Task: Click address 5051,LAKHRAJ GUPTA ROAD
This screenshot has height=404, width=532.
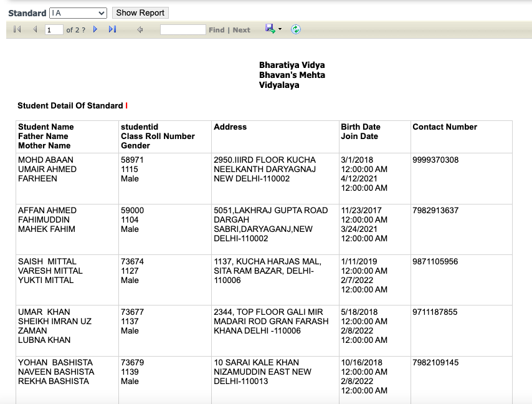Action: [271, 211]
